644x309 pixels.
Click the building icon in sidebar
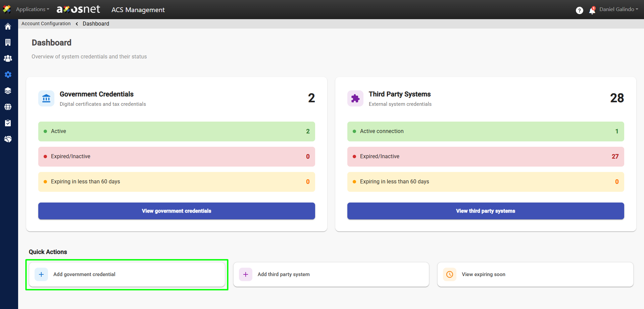pyautogui.click(x=8, y=42)
